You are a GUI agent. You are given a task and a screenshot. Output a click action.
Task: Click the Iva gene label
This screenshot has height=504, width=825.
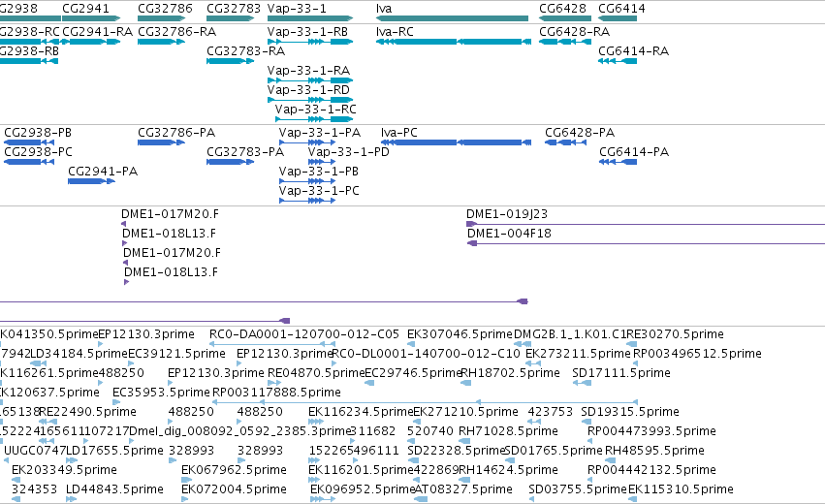(x=384, y=9)
